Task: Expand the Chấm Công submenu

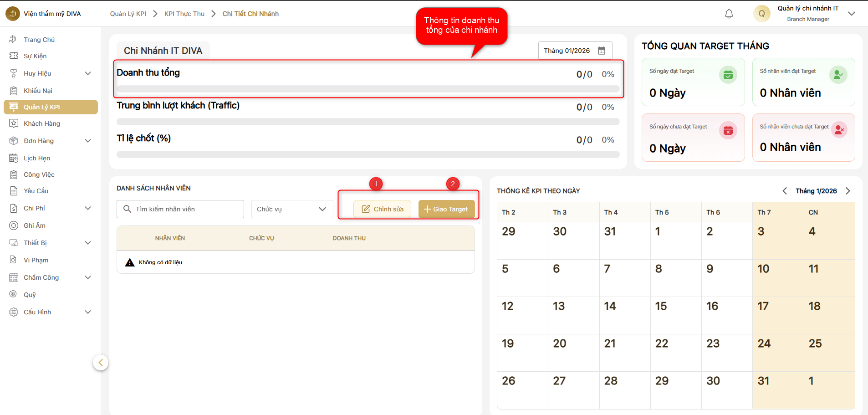Action: (88, 277)
